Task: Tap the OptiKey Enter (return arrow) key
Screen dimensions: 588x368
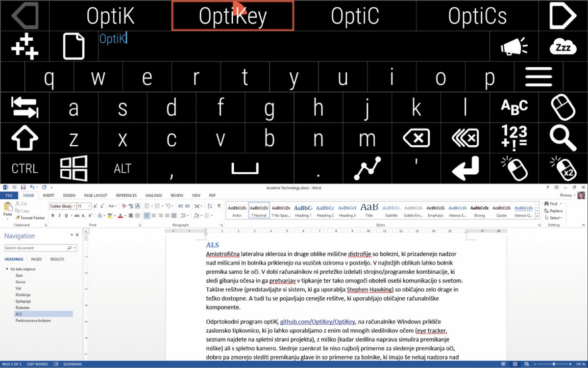Action: tap(465, 168)
